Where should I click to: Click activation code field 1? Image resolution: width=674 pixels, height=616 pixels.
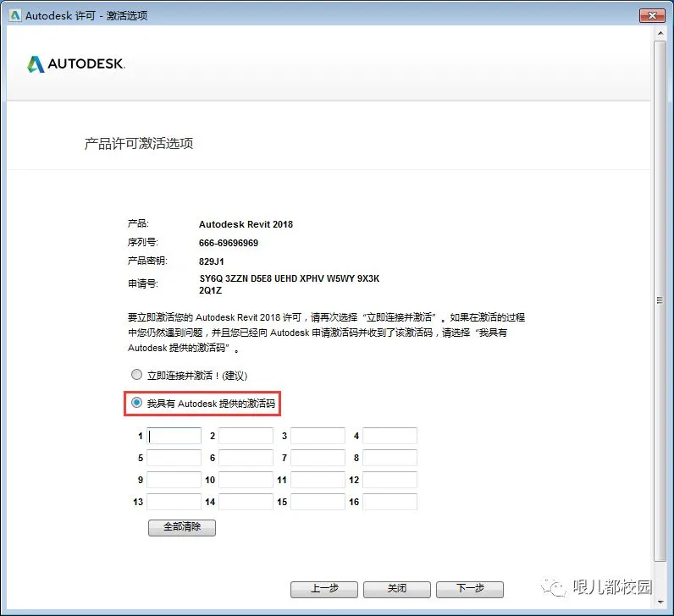click(x=174, y=436)
